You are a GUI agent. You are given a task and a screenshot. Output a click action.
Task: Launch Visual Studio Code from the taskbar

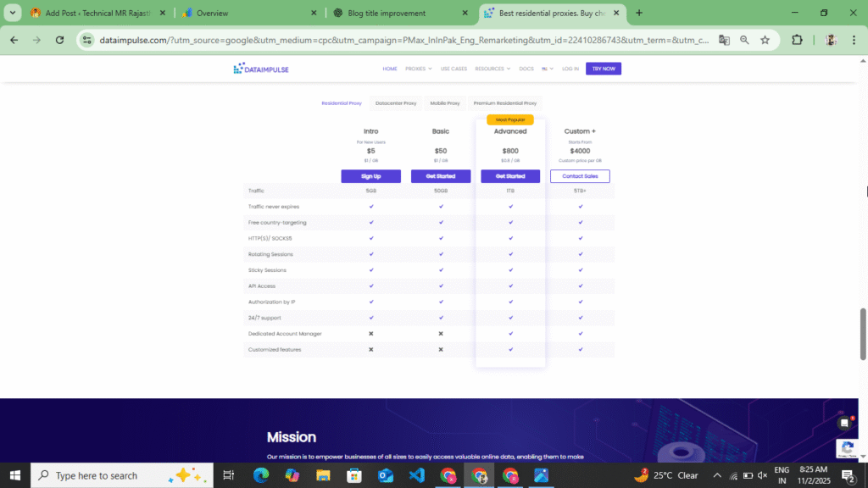coord(417,475)
